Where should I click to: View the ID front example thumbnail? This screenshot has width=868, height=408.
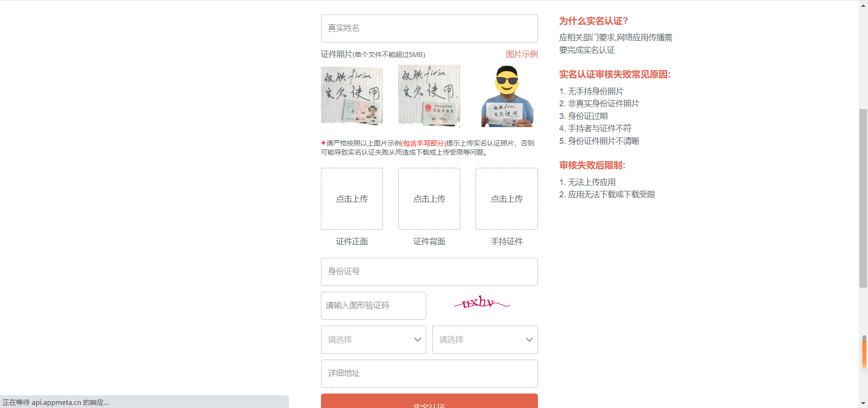(x=352, y=95)
